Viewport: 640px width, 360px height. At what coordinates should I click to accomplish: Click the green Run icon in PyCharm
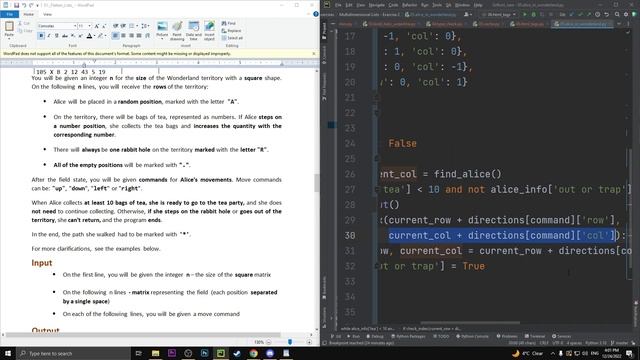[x=524, y=14]
